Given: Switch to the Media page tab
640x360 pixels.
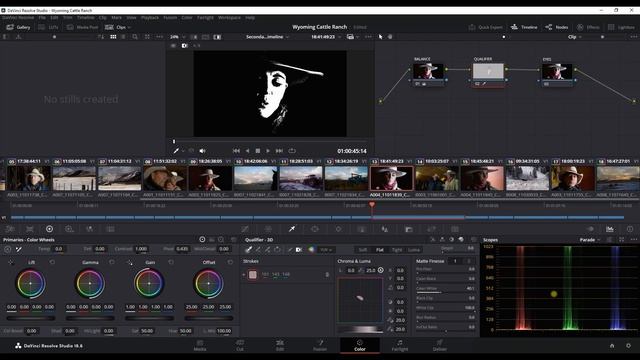Looking at the screenshot, I should pyautogui.click(x=200, y=345).
